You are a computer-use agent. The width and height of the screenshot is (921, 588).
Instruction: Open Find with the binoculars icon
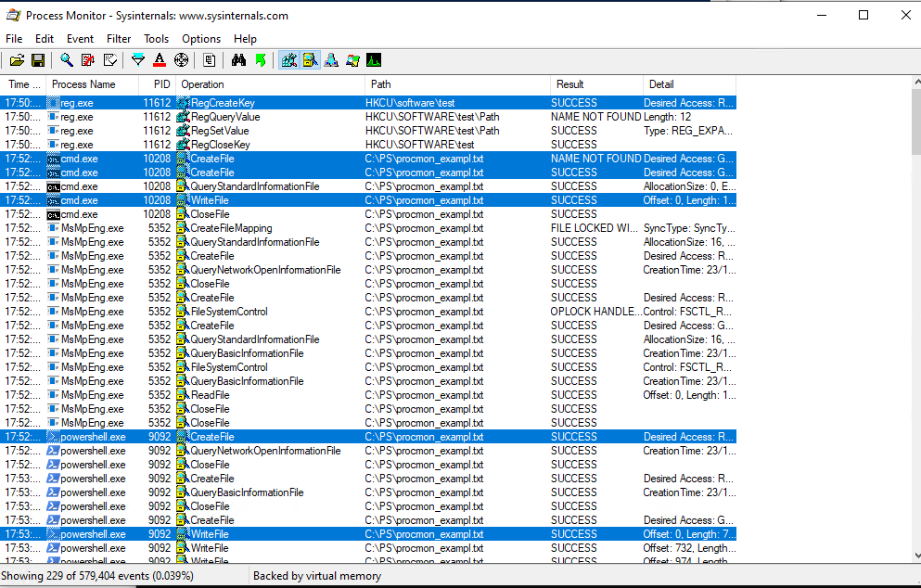(238, 60)
